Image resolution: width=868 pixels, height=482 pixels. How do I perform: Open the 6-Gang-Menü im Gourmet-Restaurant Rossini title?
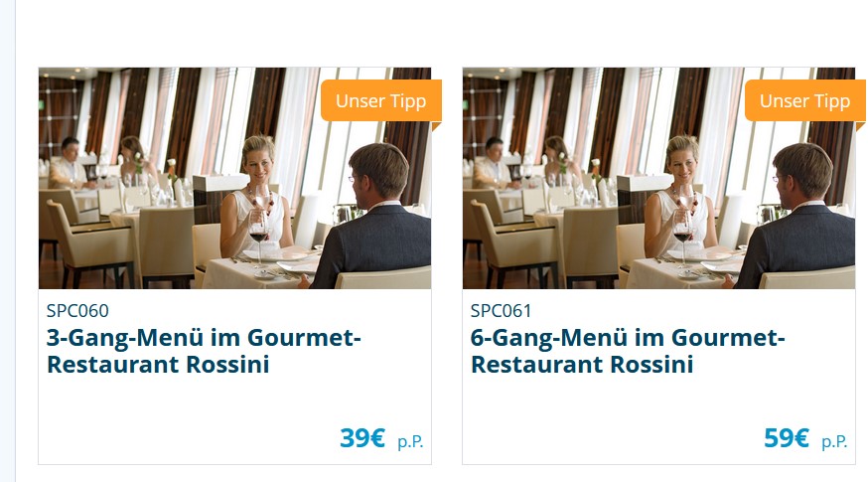point(628,351)
